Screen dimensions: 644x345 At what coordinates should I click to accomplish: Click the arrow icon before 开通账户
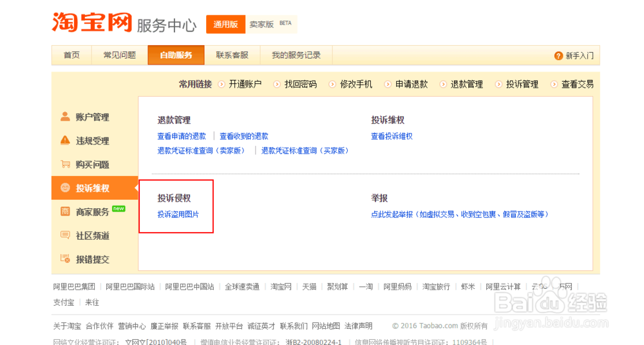click(222, 84)
